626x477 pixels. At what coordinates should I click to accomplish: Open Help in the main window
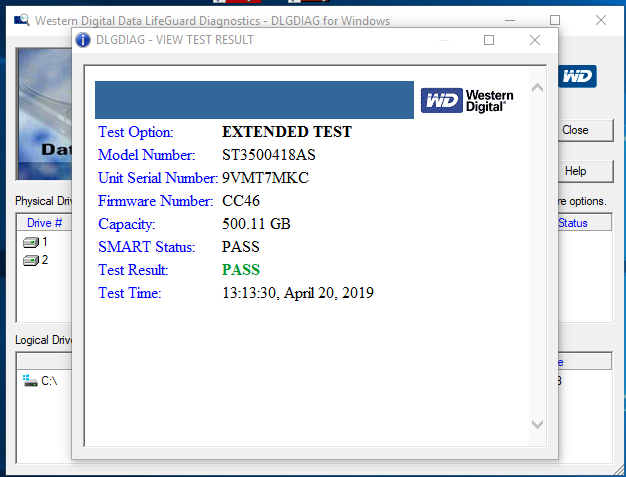coord(576,171)
